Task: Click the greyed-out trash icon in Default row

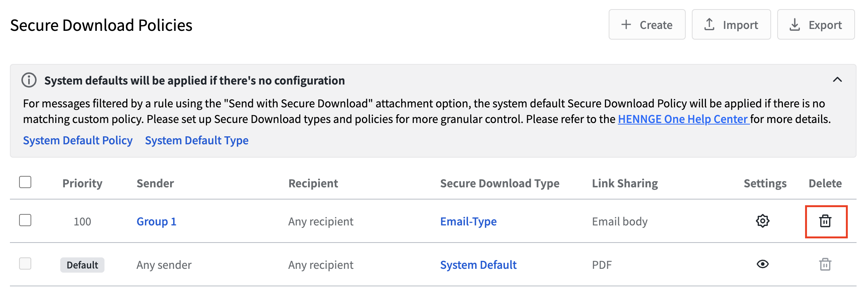Action: coord(825,264)
